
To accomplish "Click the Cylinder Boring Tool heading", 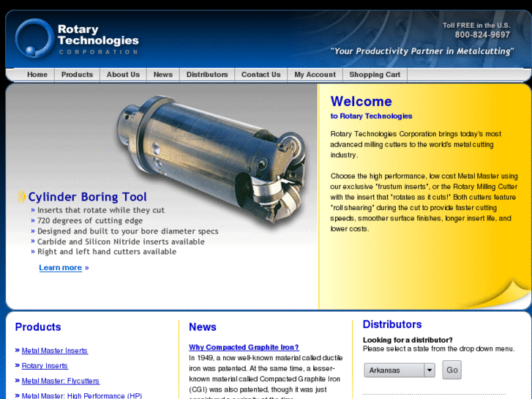I will pos(88,197).
